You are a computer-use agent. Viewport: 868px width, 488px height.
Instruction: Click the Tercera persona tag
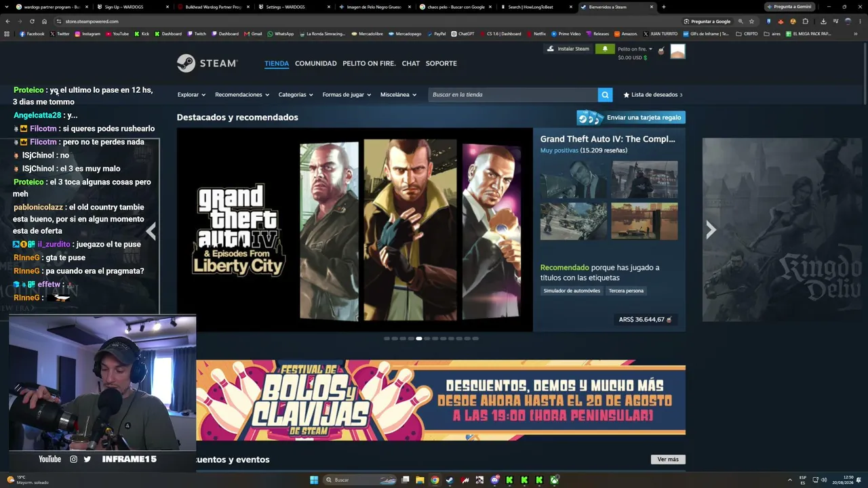coord(626,291)
